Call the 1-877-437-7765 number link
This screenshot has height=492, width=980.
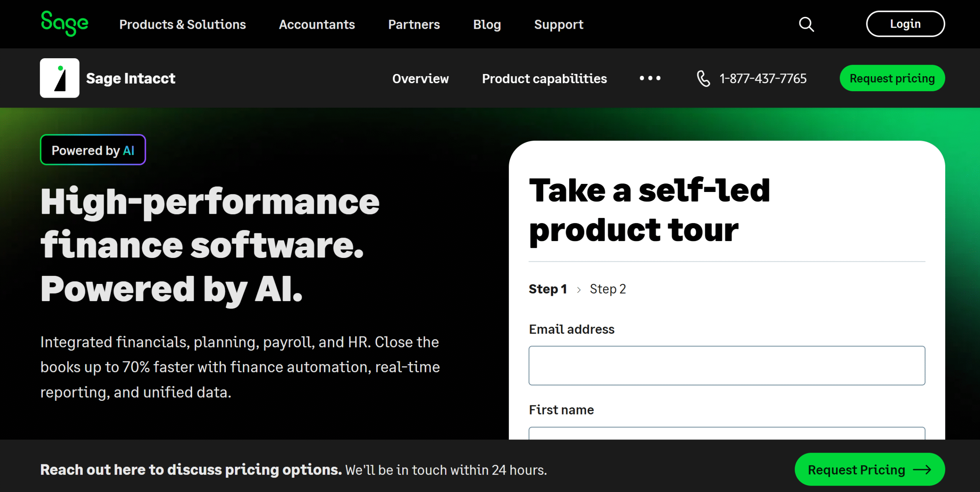tap(763, 79)
